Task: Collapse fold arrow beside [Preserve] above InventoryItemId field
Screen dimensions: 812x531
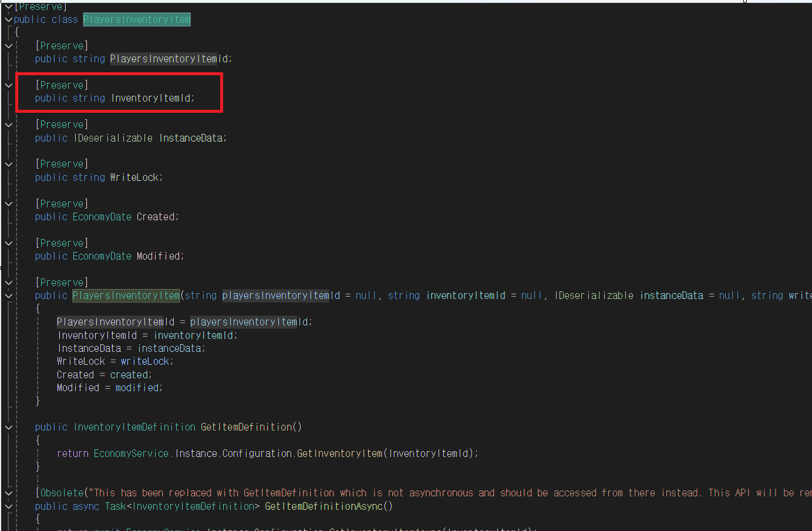Action: pyautogui.click(x=9, y=85)
